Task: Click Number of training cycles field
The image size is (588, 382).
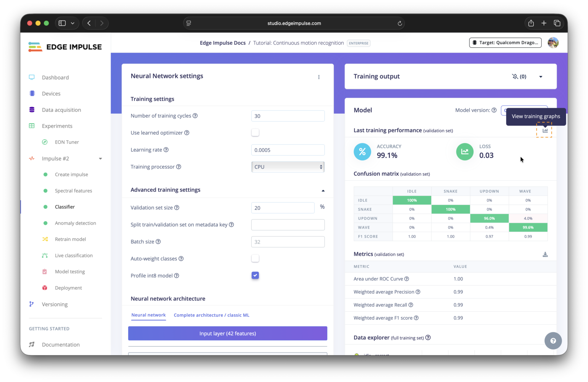Action: 288,116
